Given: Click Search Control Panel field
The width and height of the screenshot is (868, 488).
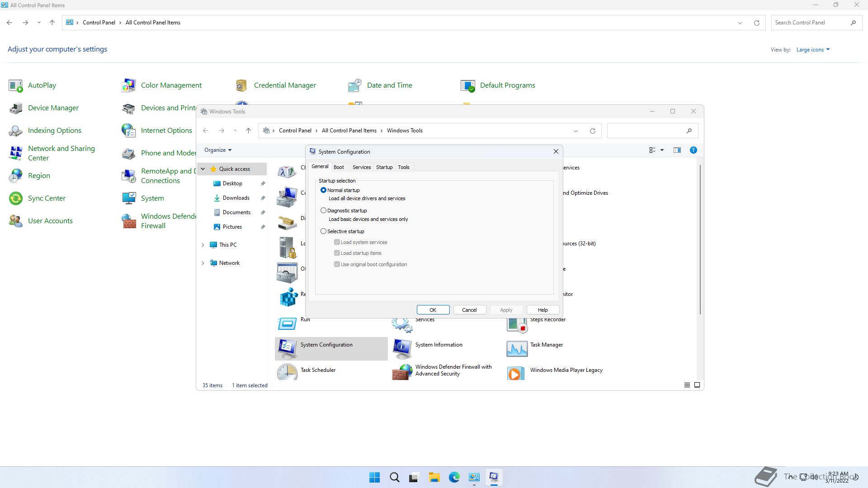Looking at the screenshot, I should click(816, 23).
